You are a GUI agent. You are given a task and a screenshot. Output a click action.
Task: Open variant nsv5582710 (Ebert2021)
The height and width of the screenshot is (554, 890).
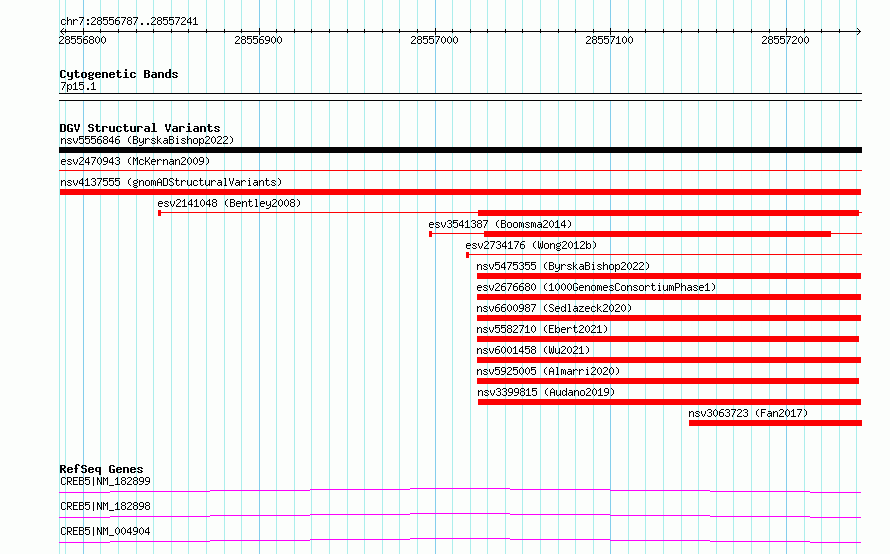(542, 329)
